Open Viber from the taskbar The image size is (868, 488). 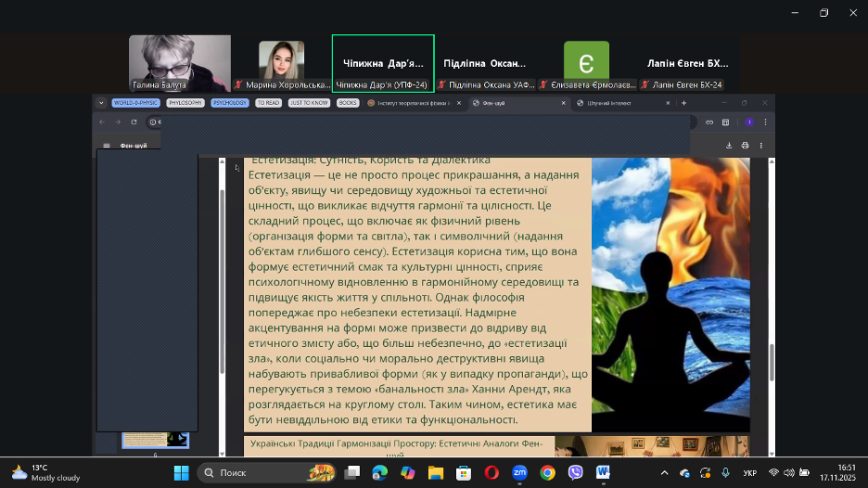coord(575,473)
